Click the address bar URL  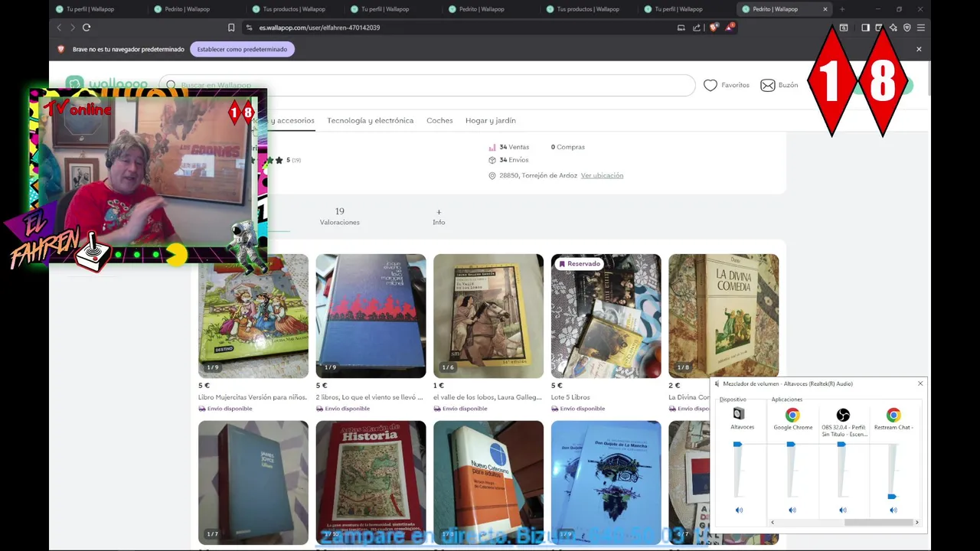pyautogui.click(x=319, y=28)
